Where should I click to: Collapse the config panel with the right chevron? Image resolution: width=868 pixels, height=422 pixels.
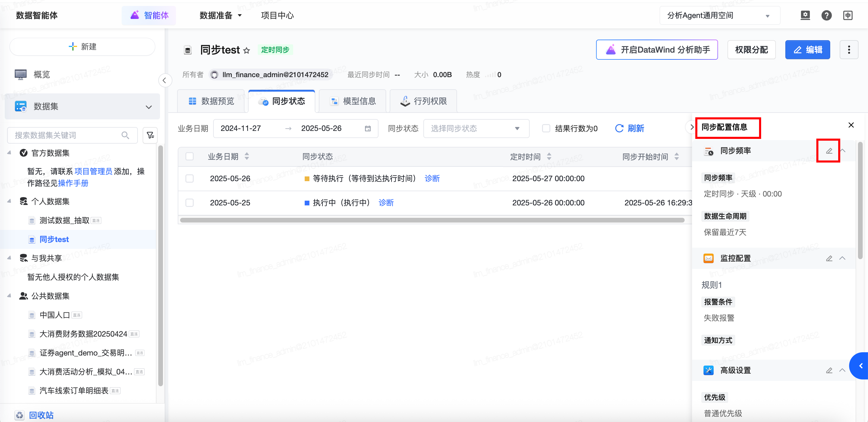pos(691,127)
